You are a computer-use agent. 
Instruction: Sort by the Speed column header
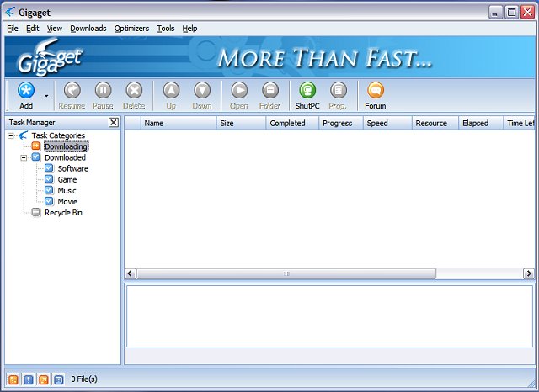(387, 123)
